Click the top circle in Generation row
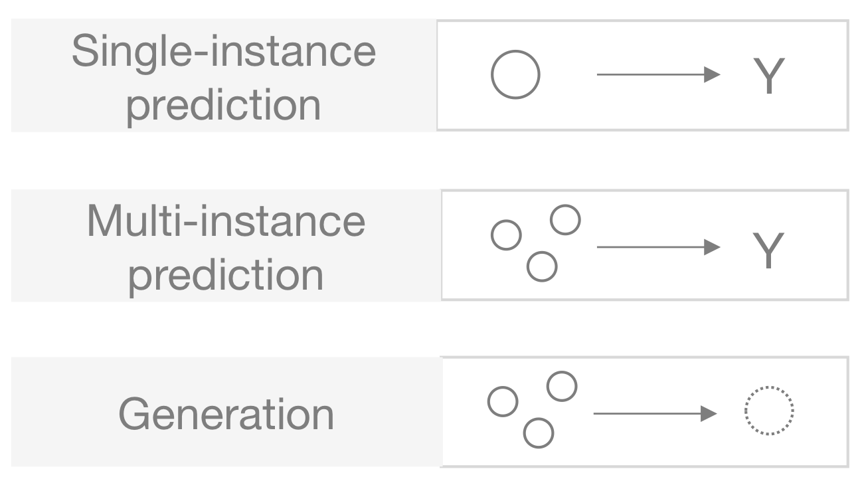The height and width of the screenshot is (483, 868). (x=562, y=387)
